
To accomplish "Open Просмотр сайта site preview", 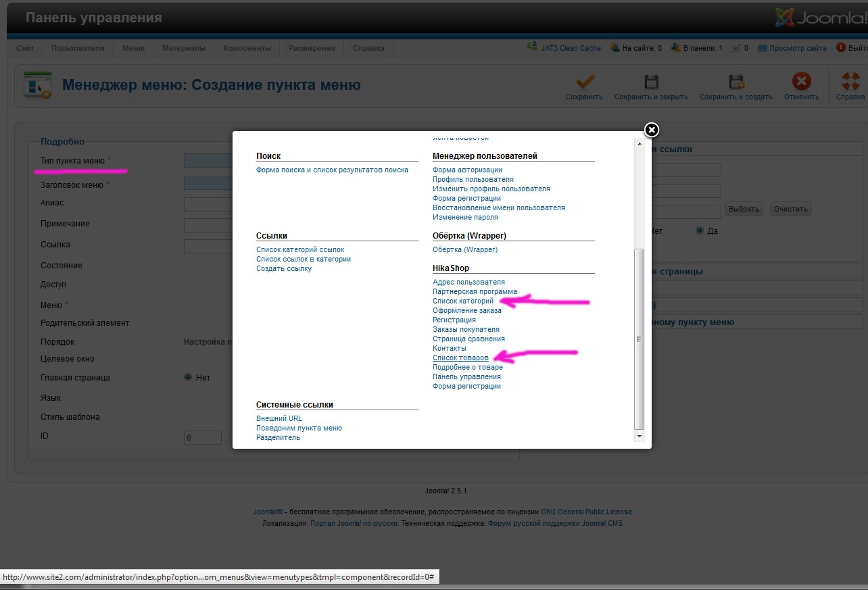I will [792, 48].
